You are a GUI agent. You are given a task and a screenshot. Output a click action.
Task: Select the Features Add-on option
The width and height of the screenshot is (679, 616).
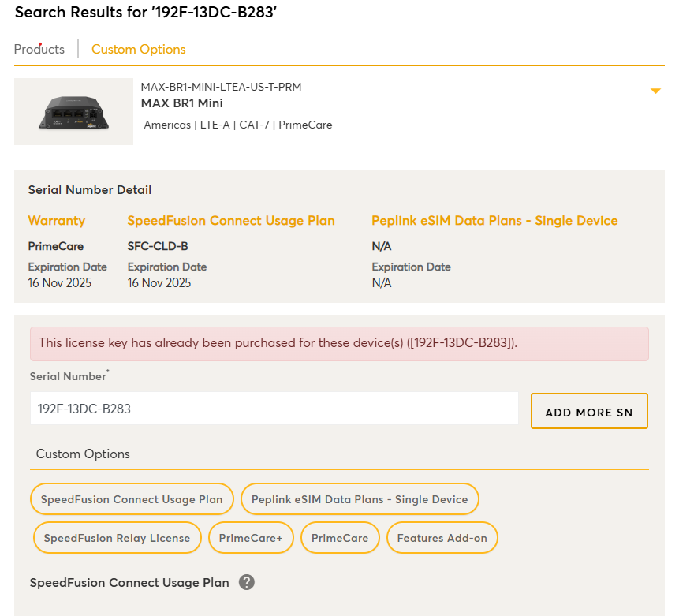pyautogui.click(x=442, y=538)
